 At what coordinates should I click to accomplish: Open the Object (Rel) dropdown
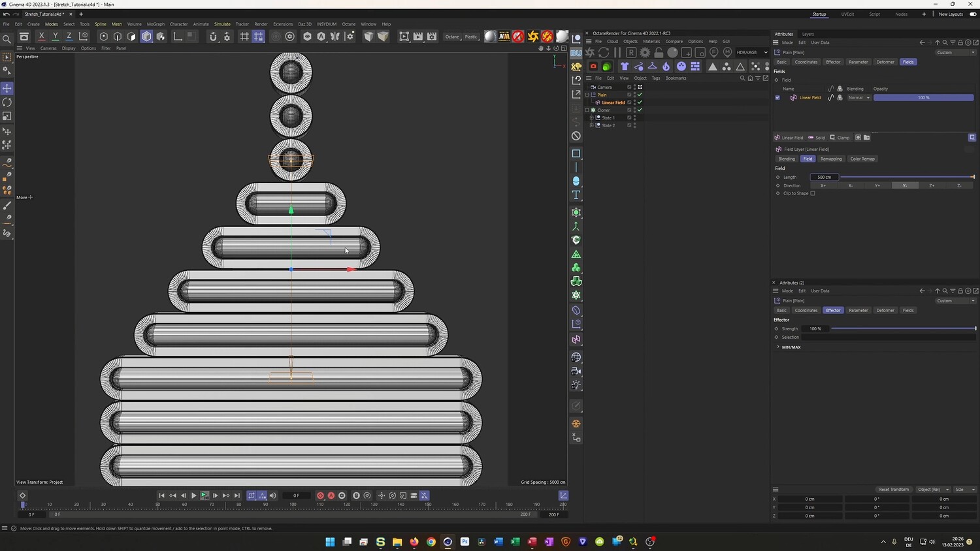point(933,490)
